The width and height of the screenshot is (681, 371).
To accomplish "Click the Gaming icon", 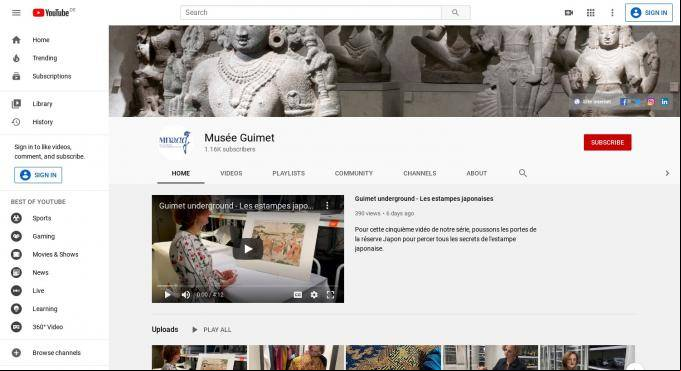I will pyautogui.click(x=17, y=236).
